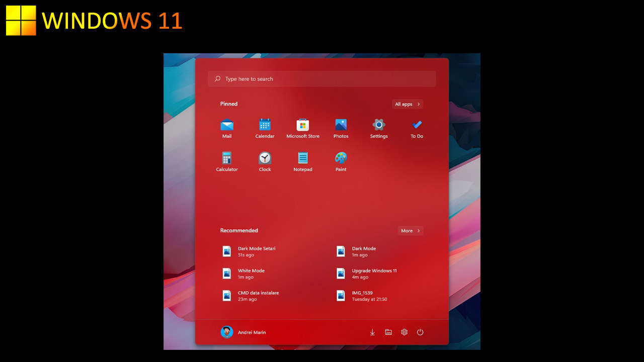The height and width of the screenshot is (362, 644).
Task: Click the "Notepad" label text
Action: pyautogui.click(x=303, y=169)
